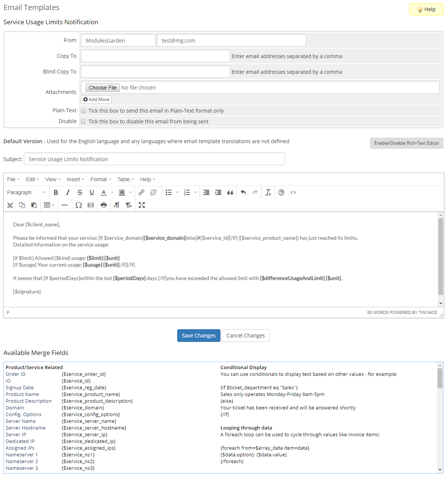Open the Format menu
This screenshot has height=478, width=448.
pyautogui.click(x=101, y=179)
